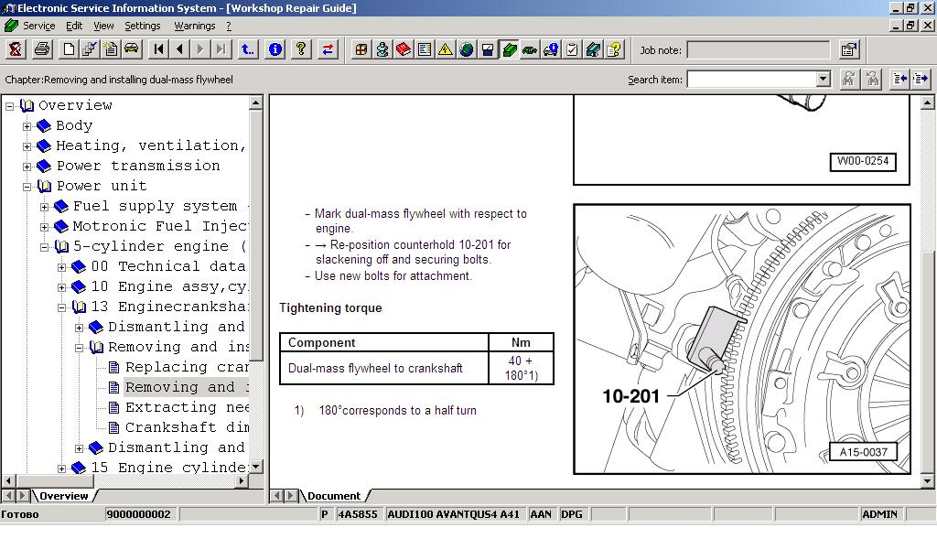Viewport: 937px width, 560px height.
Task: Click the red and blue swap arrows icon
Action: pyautogui.click(x=328, y=49)
